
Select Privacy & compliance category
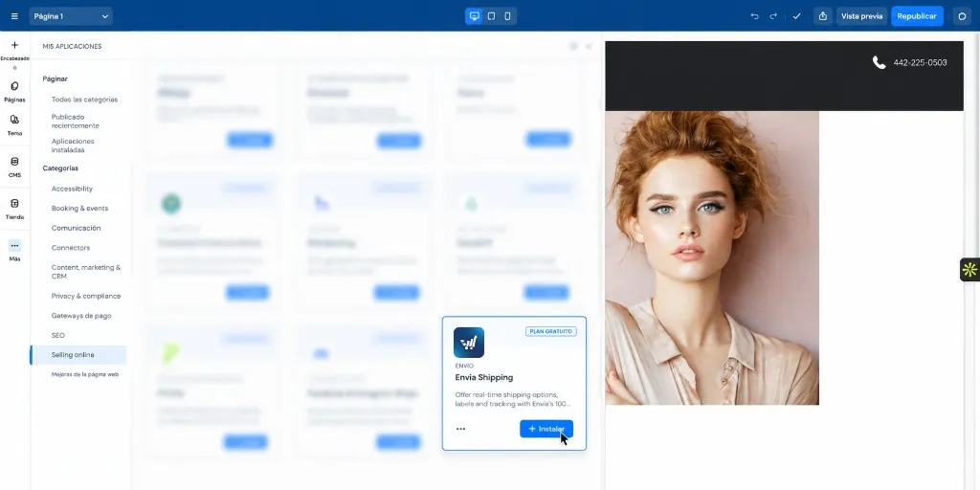[85, 296]
